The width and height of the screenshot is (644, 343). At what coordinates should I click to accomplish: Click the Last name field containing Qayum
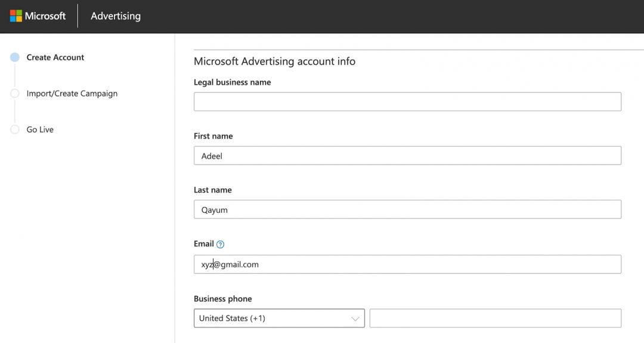coord(407,209)
